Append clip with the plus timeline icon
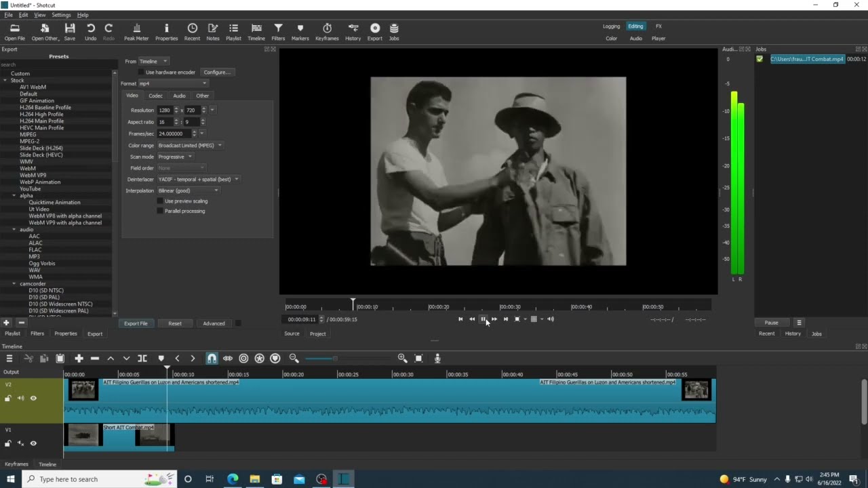 pyautogui.click(x=79, y=358)
